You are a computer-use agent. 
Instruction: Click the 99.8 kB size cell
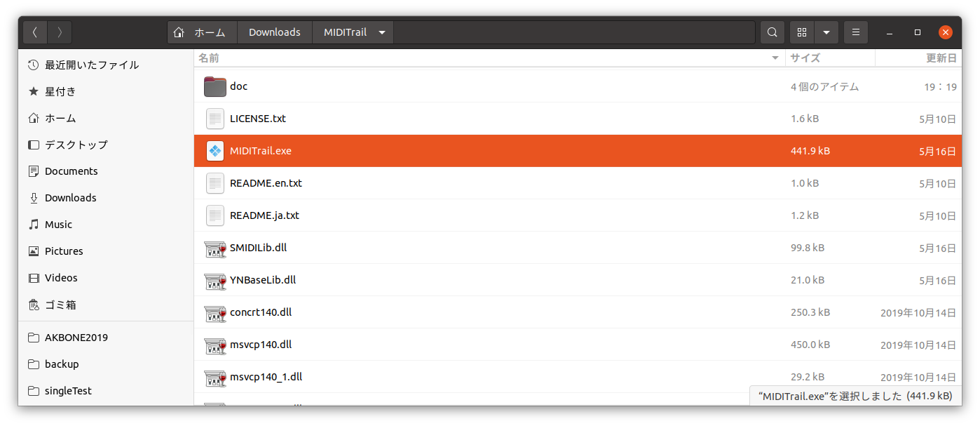point(808,248)
